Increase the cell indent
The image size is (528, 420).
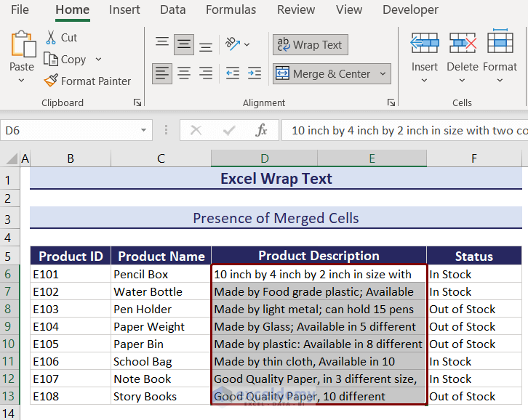point(255,73)
